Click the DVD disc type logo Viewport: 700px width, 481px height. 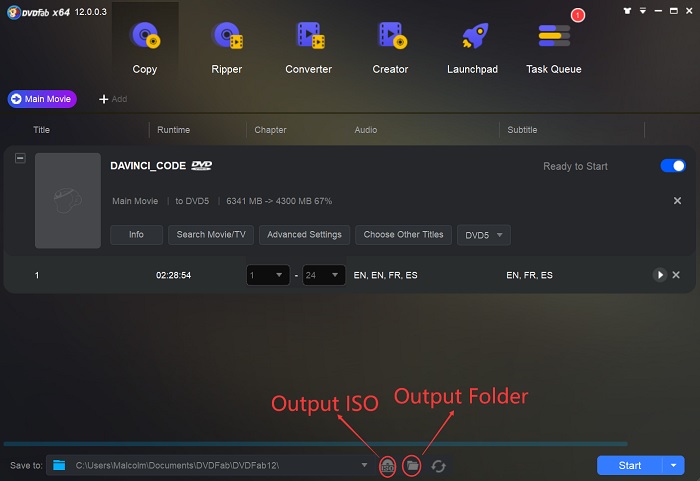pos(202,166)
